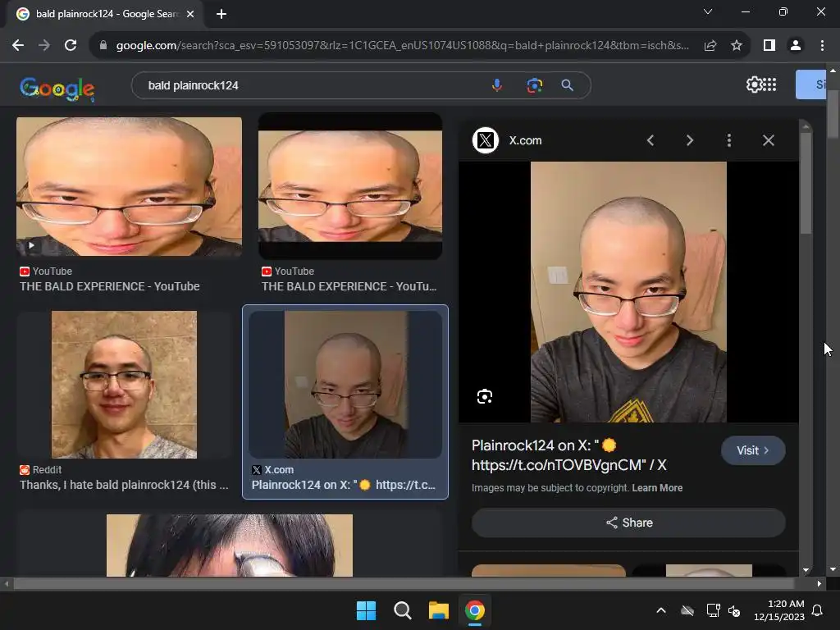Select the X.com result thumbnail
The height and width of the screenshot is (630, 840).
tap(345, 385)
